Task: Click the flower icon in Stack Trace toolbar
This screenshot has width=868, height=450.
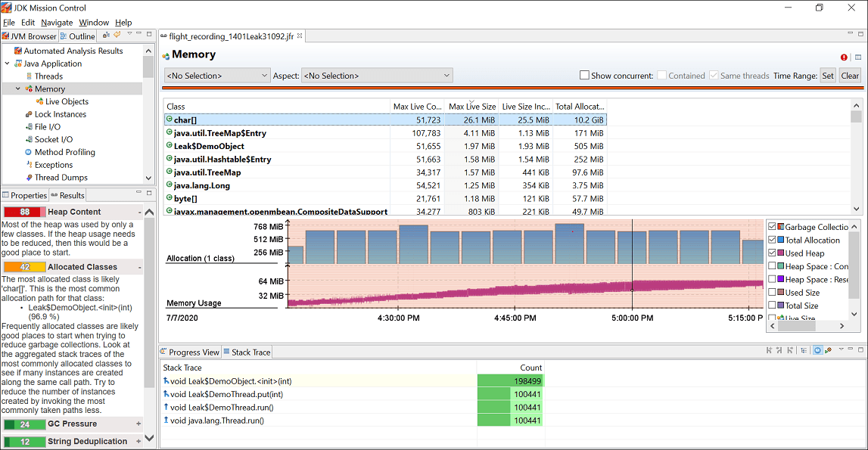Action: tap(829, 350)
